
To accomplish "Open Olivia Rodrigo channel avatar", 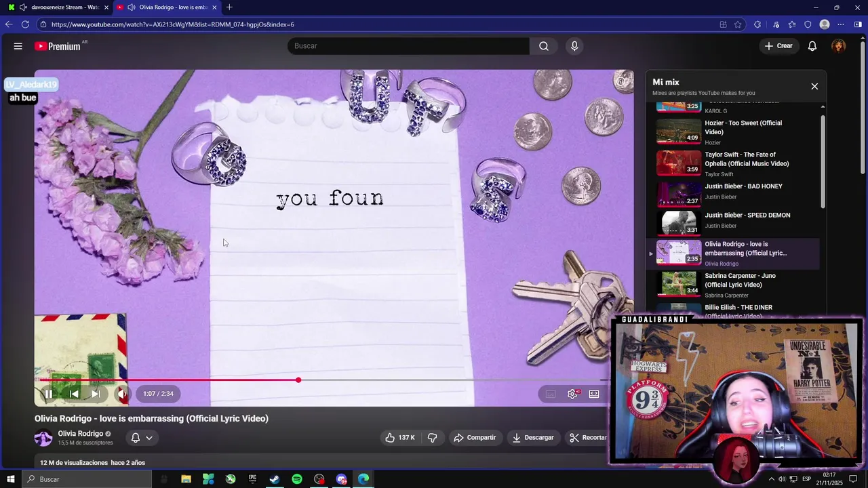I will [x=43, y=438].
